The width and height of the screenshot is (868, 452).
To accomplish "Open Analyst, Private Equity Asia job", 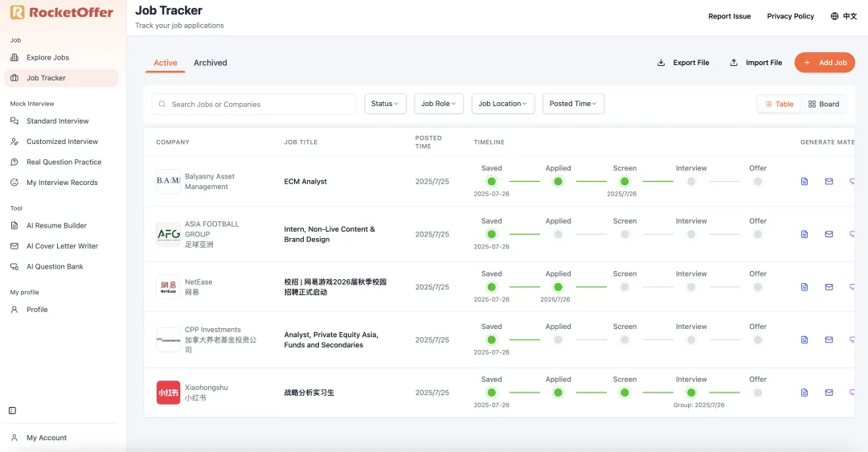I will (331, 339).
